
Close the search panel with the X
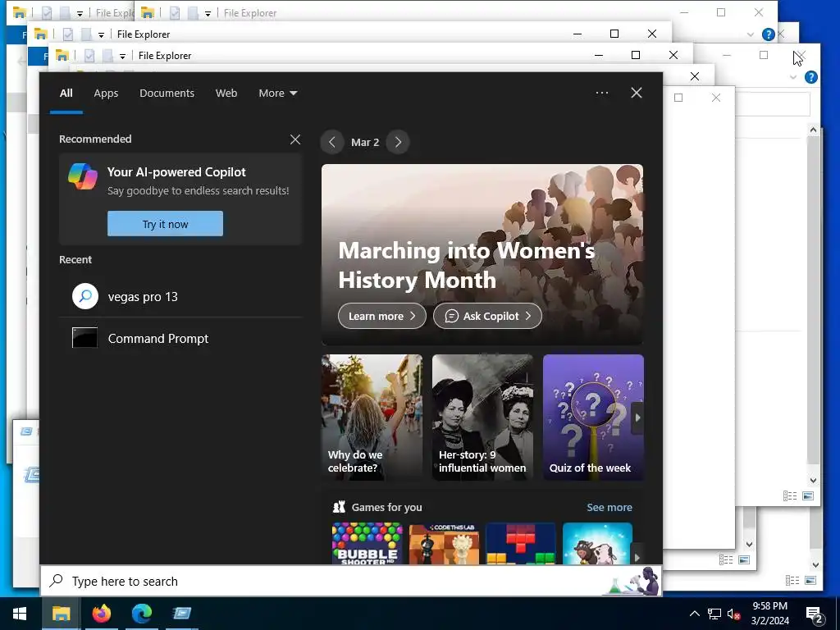tap(636, 93)
